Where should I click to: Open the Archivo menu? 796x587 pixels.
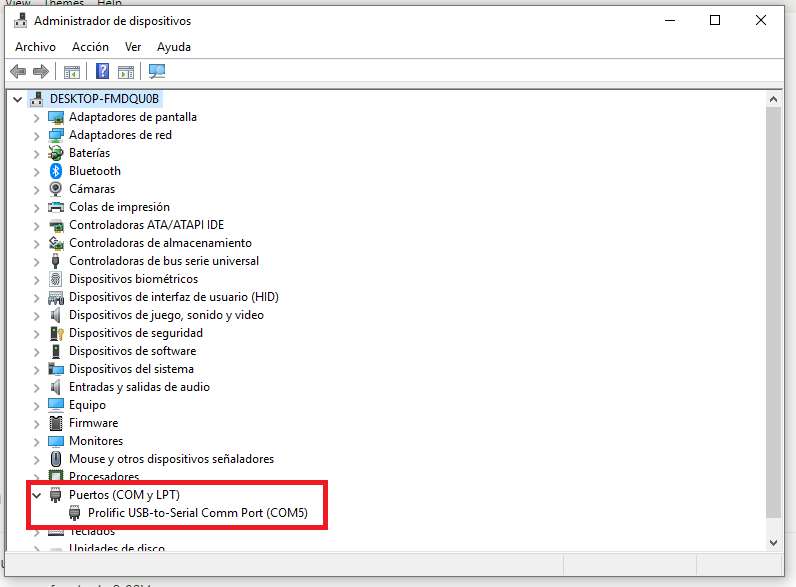[x=35, y=47]
